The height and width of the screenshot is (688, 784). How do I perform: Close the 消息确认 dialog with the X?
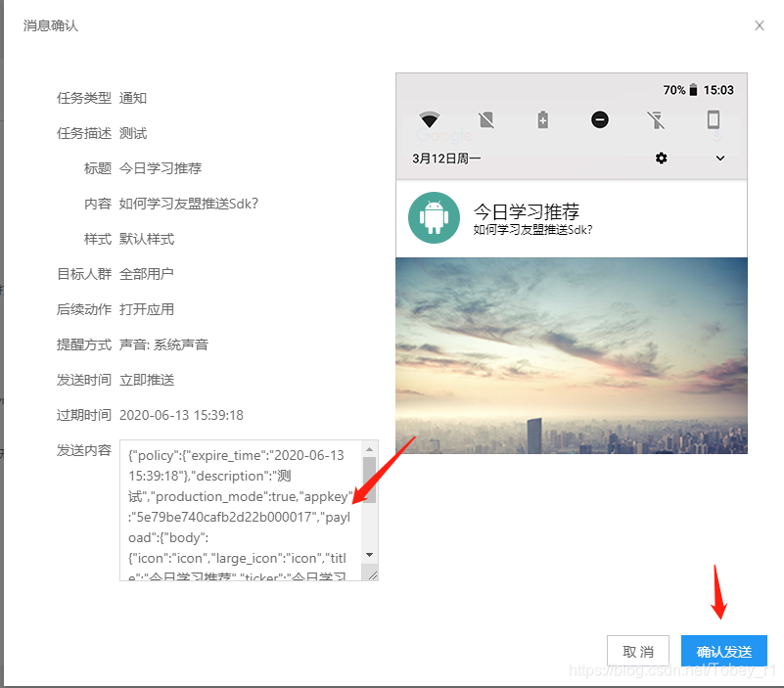tap(760, 25)
